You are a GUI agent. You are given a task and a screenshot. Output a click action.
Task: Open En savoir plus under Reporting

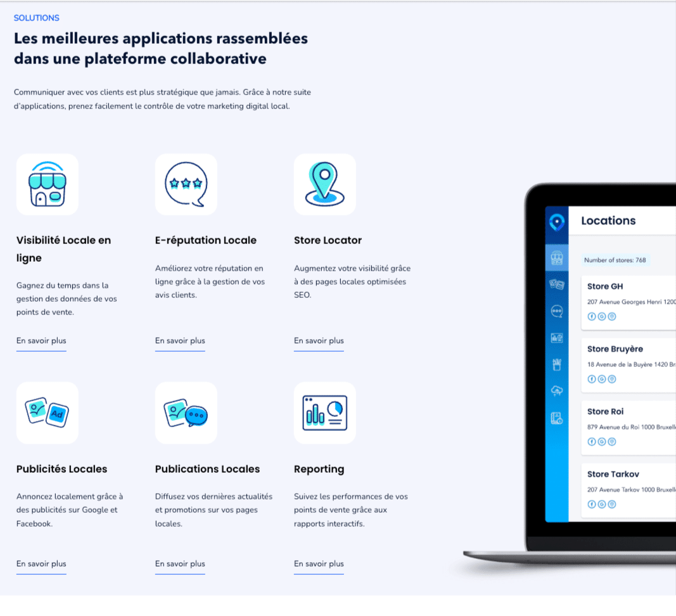tap(319, 564)
